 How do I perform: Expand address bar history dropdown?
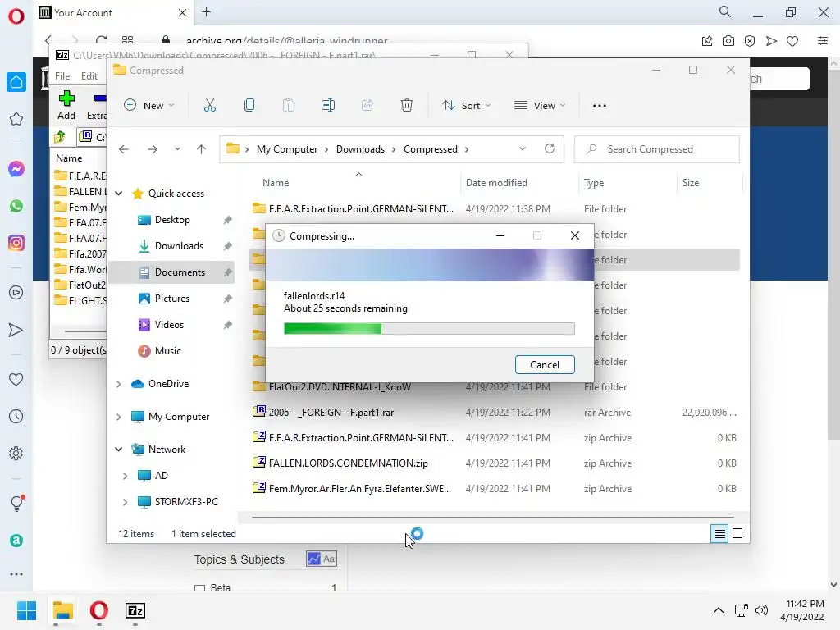click(x=523, y=149)
